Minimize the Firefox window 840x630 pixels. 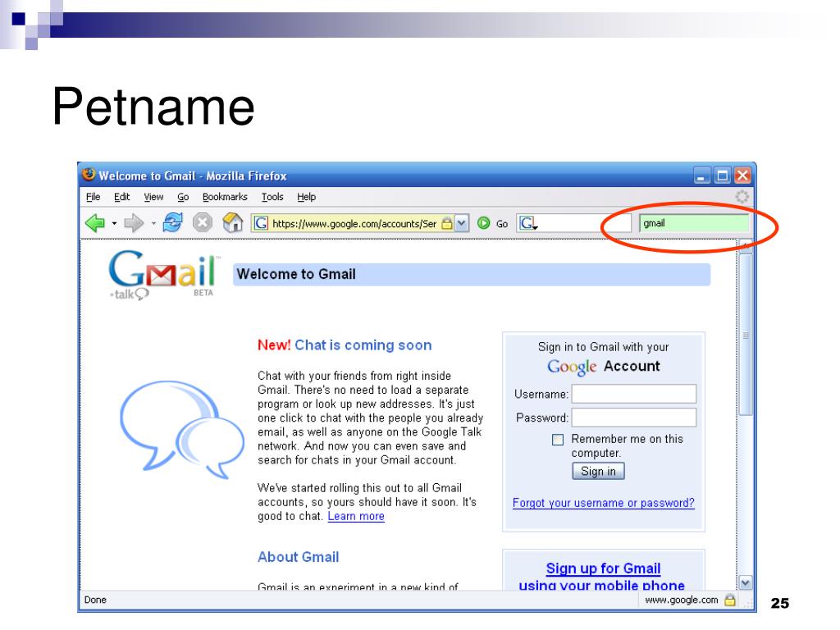click(x=702, y=176)
